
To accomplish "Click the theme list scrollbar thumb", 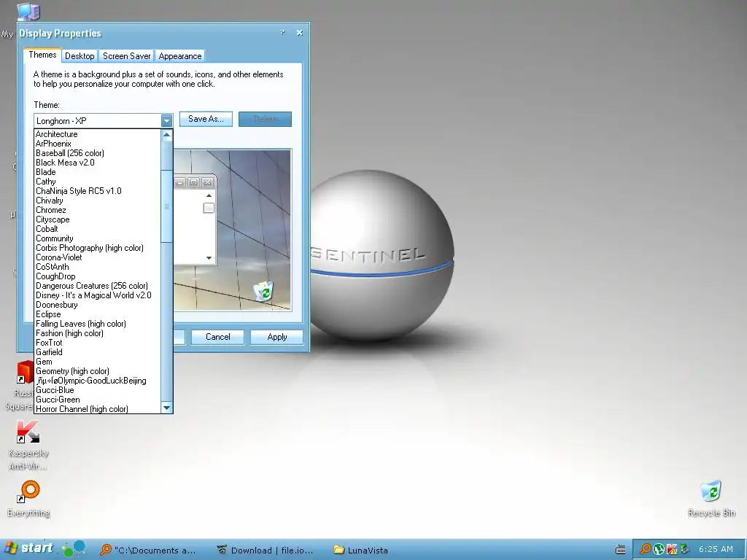I will tap(166, 206).
